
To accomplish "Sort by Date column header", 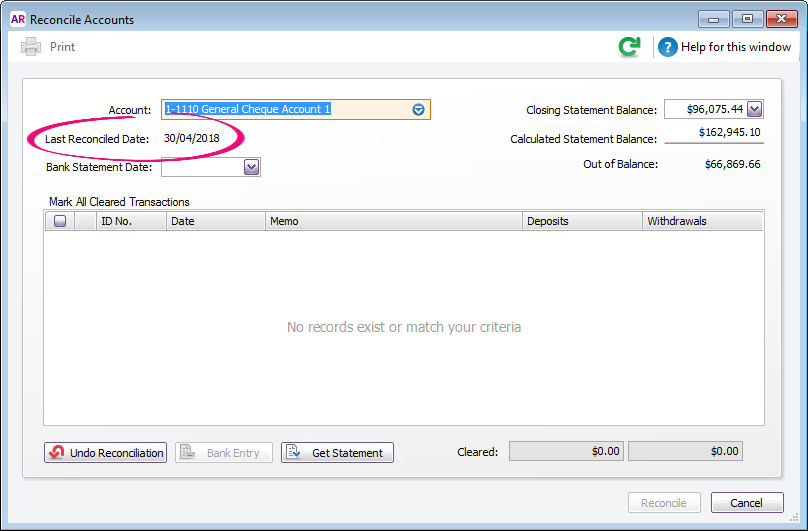I will pos(216,221).
